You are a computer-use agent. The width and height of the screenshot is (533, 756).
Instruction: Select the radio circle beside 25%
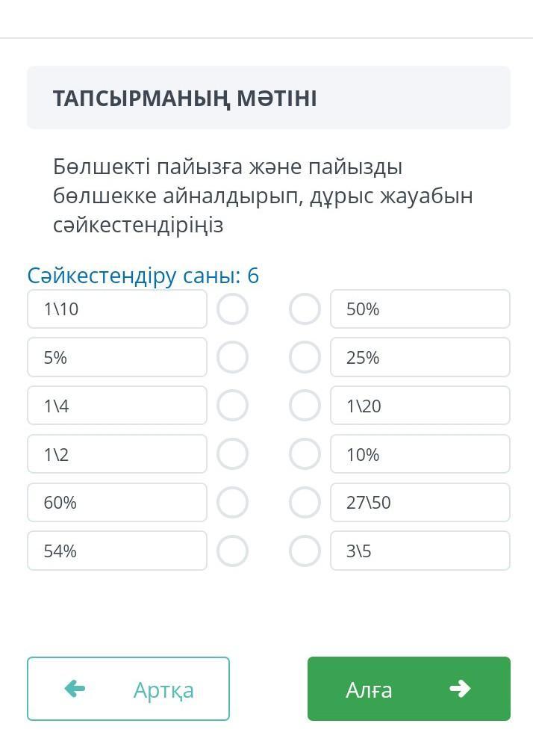pyautogui.click(x=305, y=358)
